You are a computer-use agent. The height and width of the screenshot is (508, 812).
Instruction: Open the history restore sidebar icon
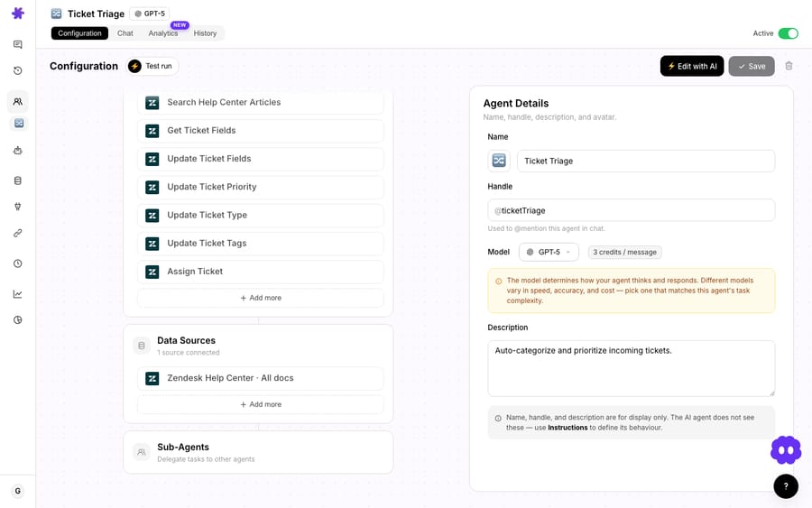18,70
